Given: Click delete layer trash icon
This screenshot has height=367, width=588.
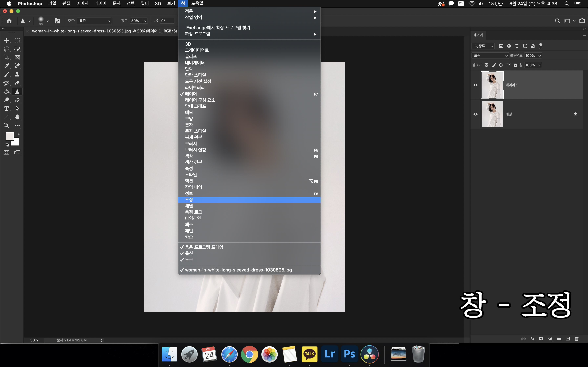Looking at the screenshot, I should [577, 339].
